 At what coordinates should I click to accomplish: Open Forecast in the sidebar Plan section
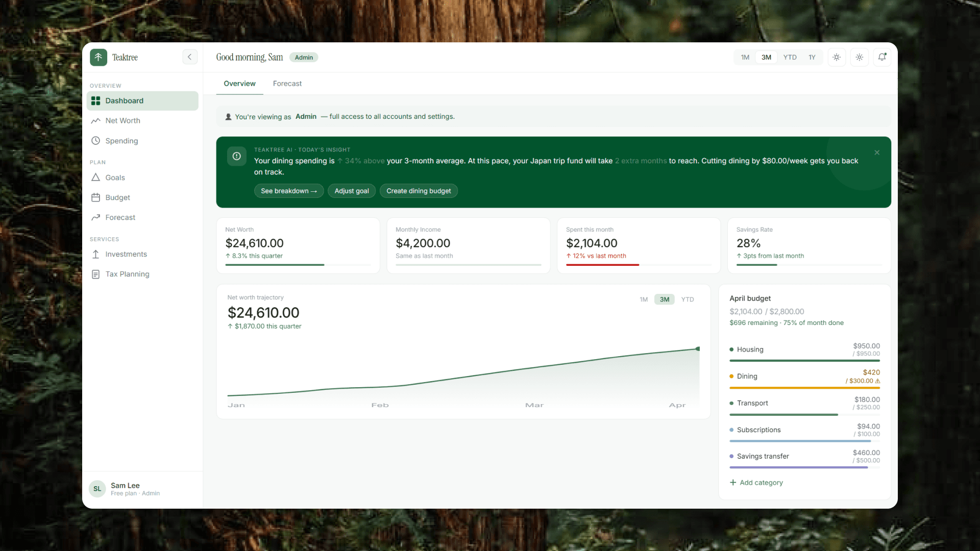[142, 217]
